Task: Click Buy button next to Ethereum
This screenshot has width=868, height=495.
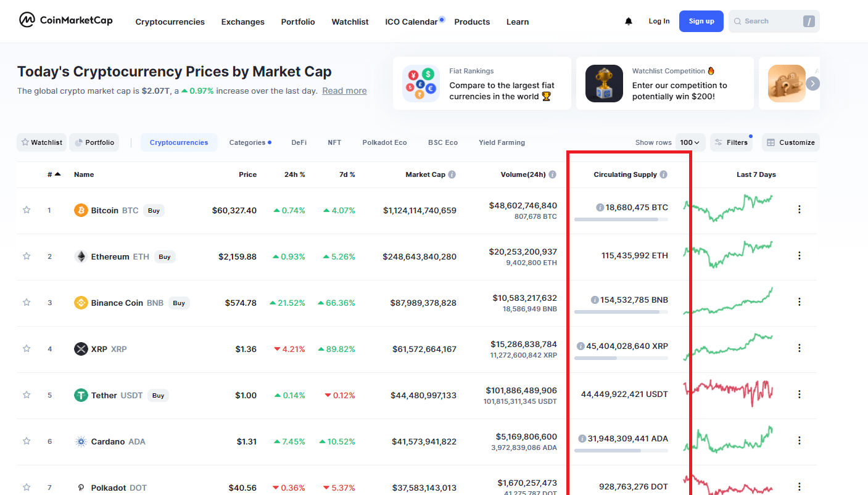Action: pyautogui.click(x=164, y=256)
